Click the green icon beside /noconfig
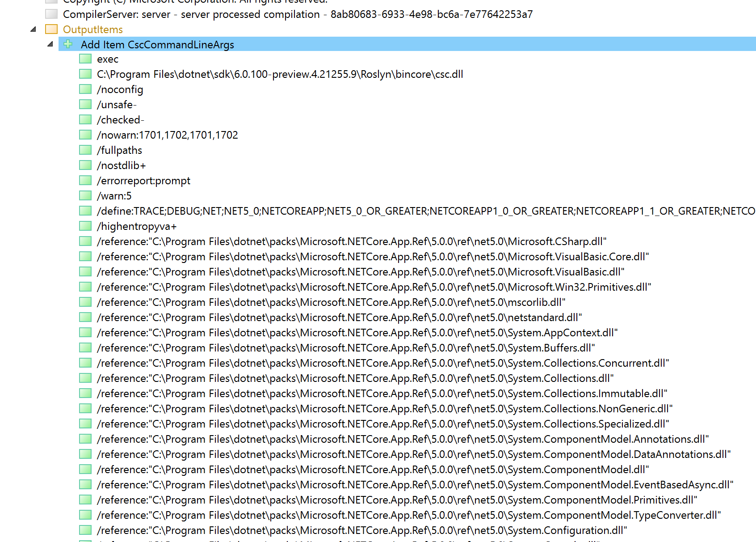756x542 pixels. [x=85, y=89]
